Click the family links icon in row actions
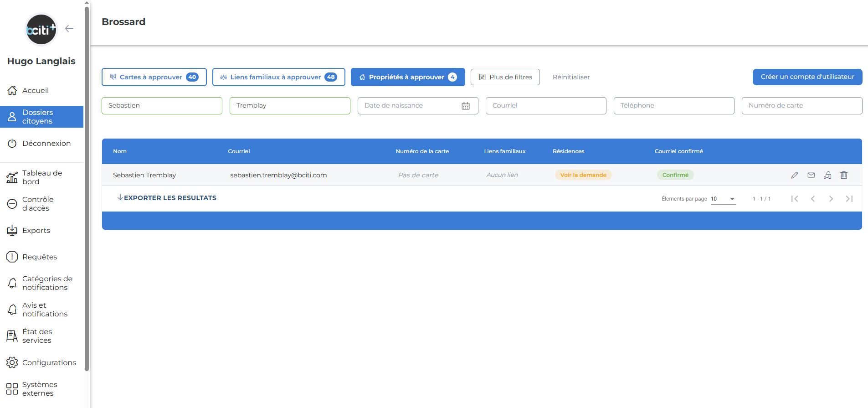868x408 pixels. pyautogui.click(x=827, y=175)
